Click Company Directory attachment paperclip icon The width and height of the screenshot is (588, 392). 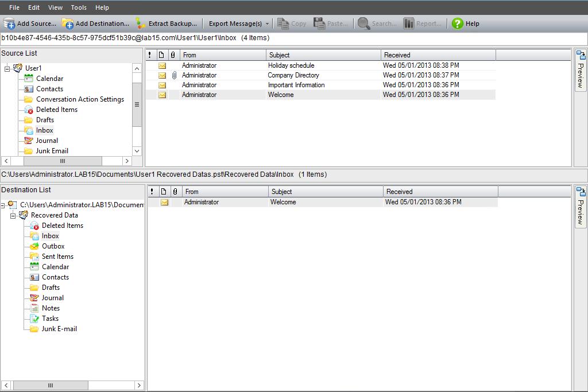[x=174, y=75]
